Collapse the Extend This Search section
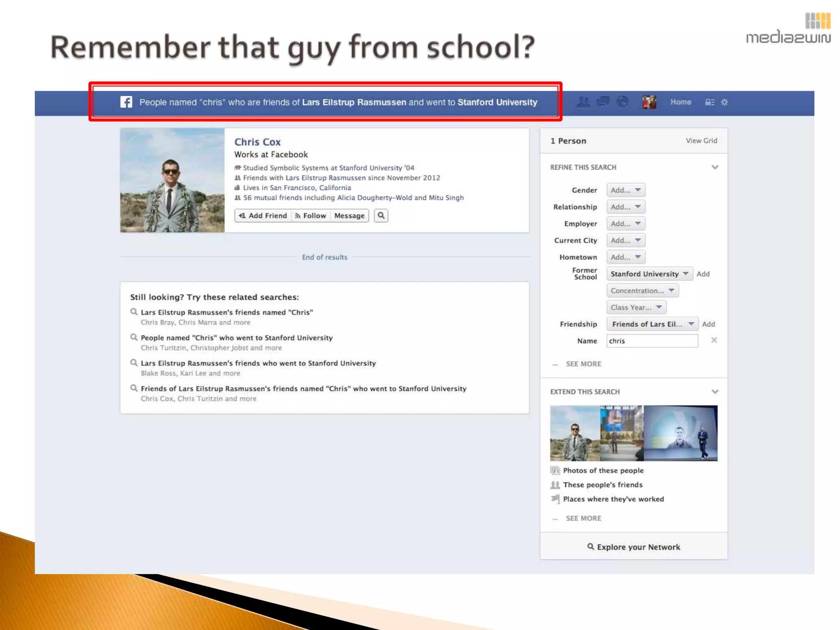The image size is (840, 630). tap(714, 392)
